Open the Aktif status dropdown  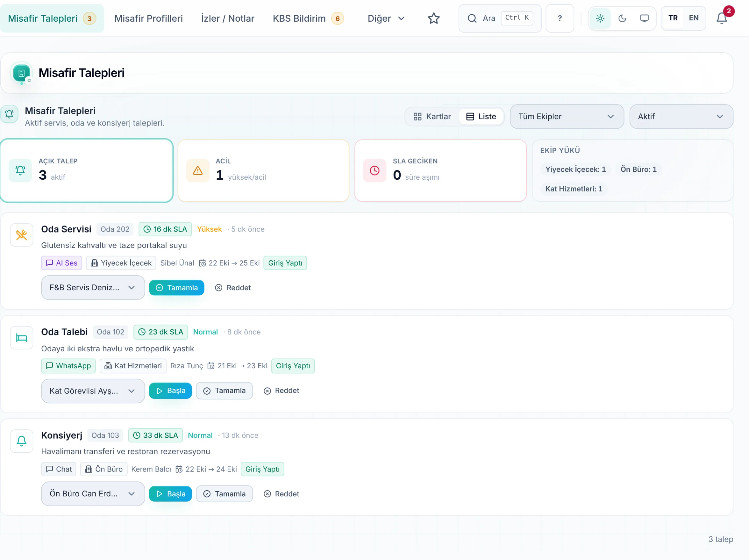(681, 117)
